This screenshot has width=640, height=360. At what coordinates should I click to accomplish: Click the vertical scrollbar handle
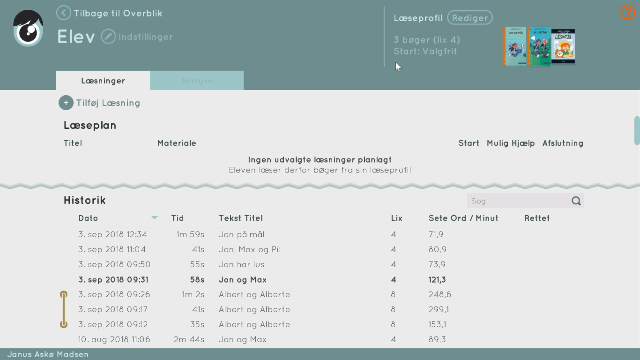tap(637, 131)
